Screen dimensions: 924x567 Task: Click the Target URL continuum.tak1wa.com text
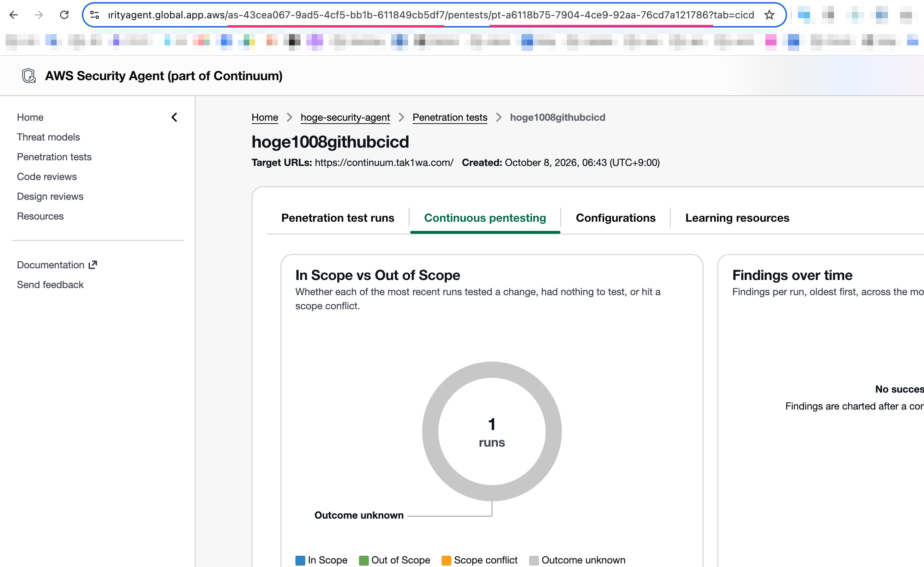coord(384,162)
